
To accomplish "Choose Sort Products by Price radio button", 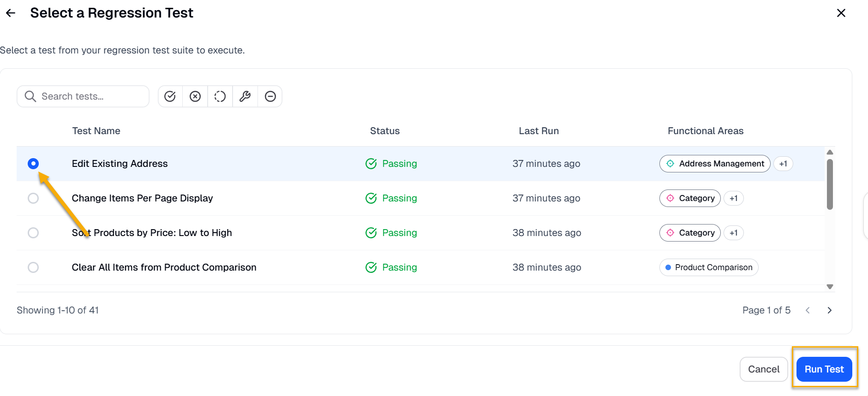I will 33,233.
